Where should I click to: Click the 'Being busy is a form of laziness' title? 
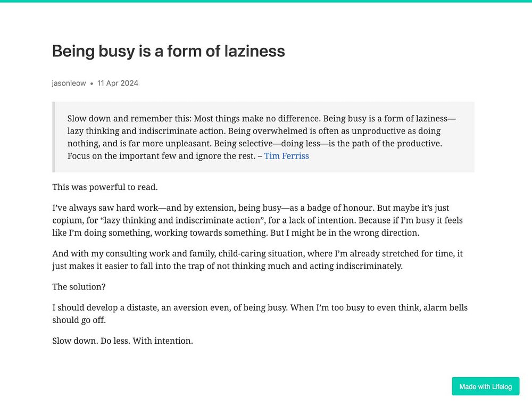(x=168, y=51)
